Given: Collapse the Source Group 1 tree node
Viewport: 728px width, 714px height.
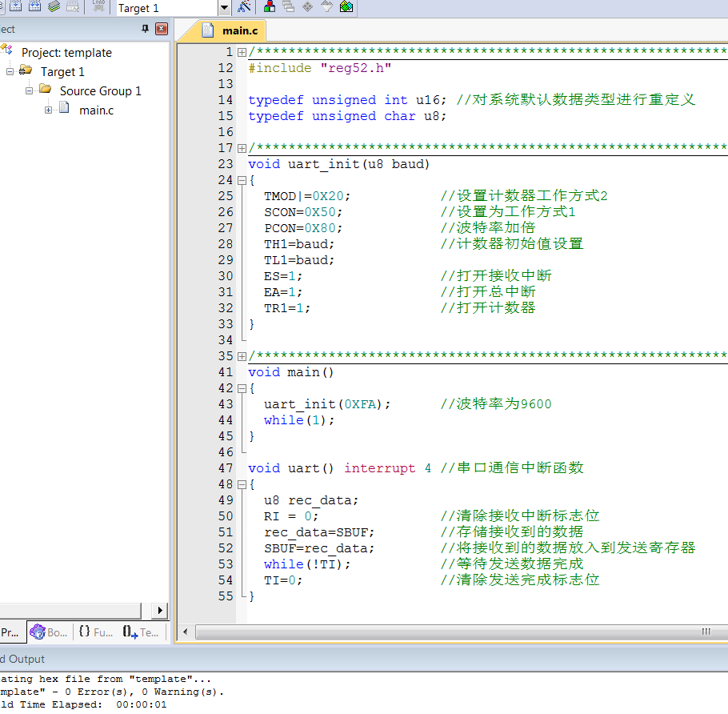Looking at the screenshot, I should [x=30, y=90].
